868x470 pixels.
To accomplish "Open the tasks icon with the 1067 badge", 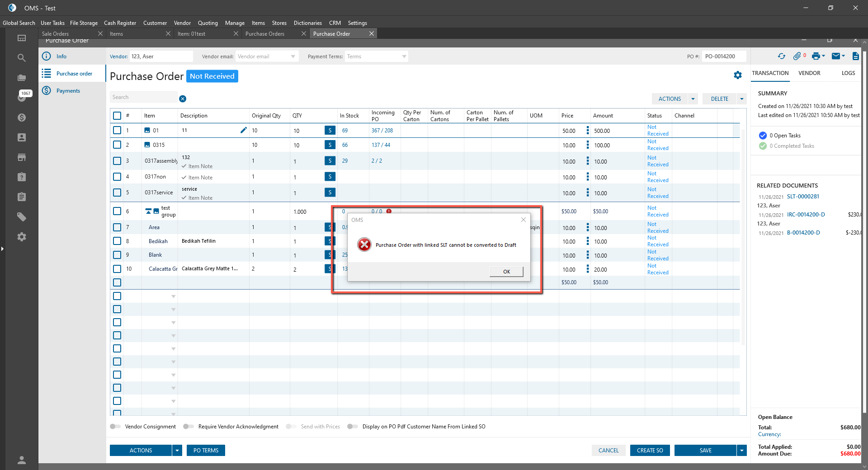I will tap(22, 97).
